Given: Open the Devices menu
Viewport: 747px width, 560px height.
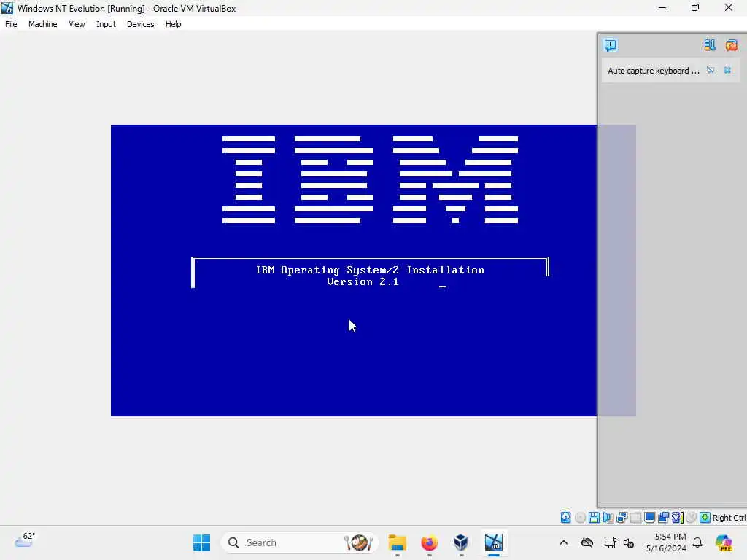Looking at the screenshot, I should (x=140, y=24).
